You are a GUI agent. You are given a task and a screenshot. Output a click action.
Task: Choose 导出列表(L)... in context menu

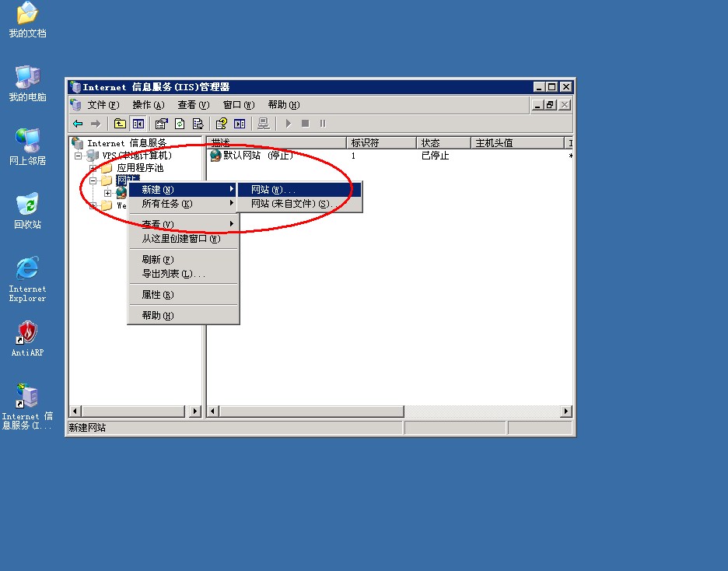183,274
